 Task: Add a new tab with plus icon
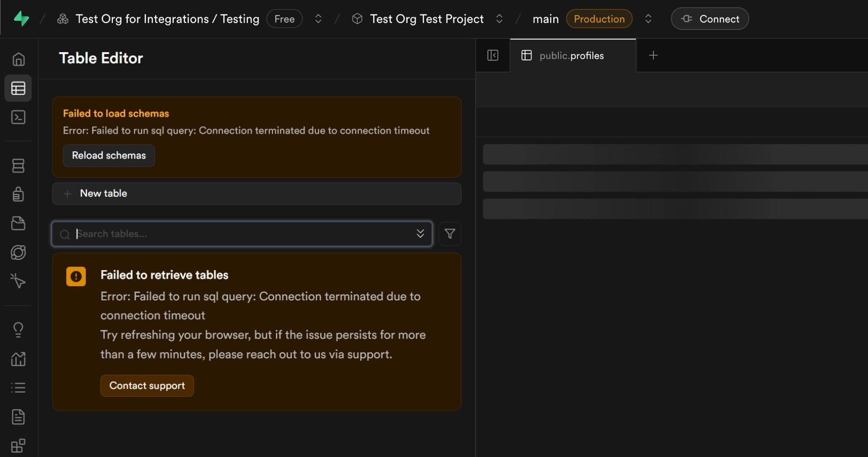653,55
